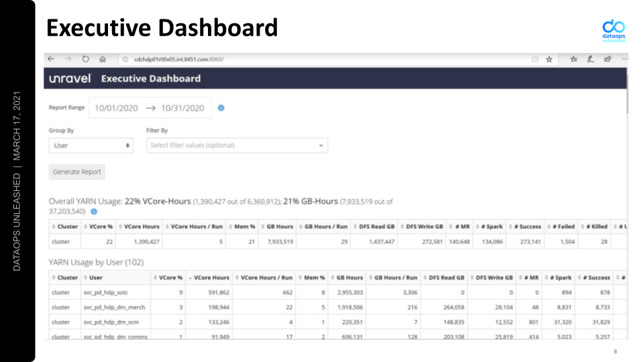Sort overall table by DFS Write GB
This screenshot has height=362, width=644.
coord(422,227)
